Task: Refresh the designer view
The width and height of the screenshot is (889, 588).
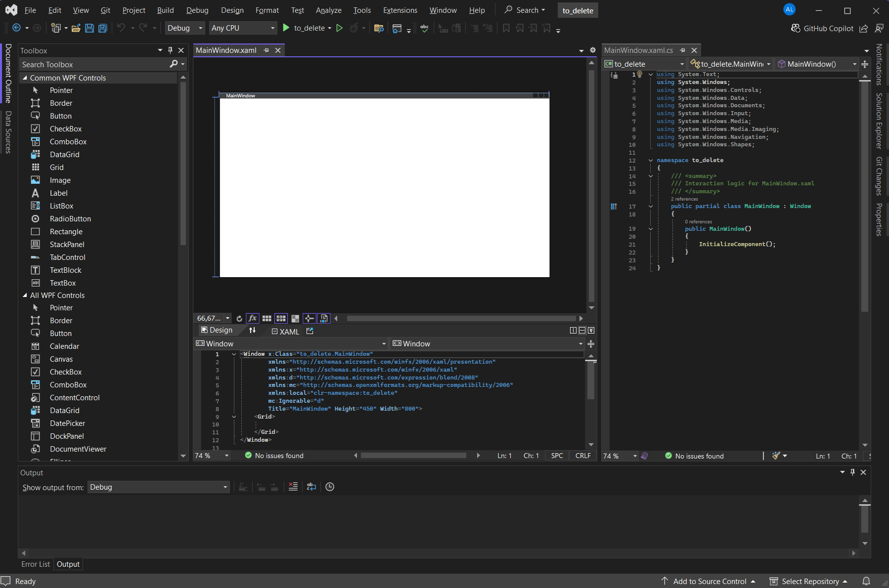Action: (x=239, y=319)
